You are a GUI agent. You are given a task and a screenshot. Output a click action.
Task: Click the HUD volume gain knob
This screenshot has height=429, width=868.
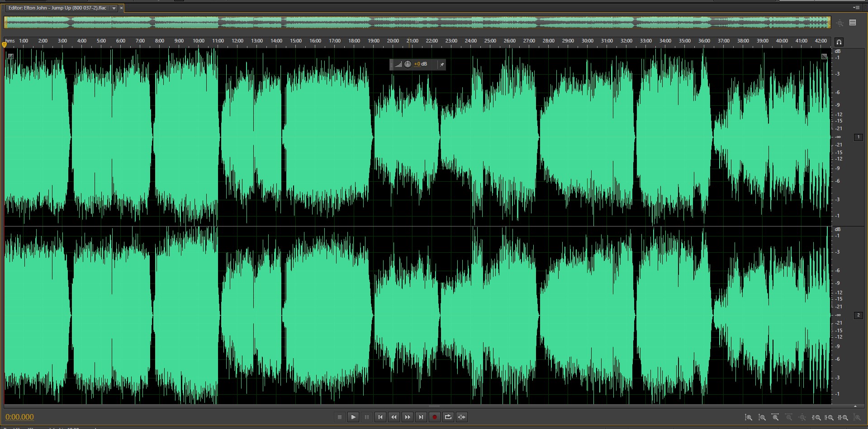[408, 64]
